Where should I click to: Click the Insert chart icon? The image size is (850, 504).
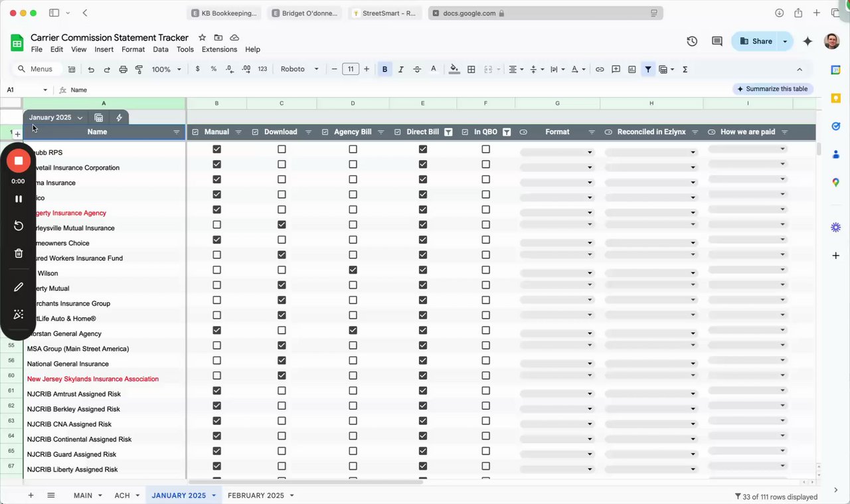632,69
